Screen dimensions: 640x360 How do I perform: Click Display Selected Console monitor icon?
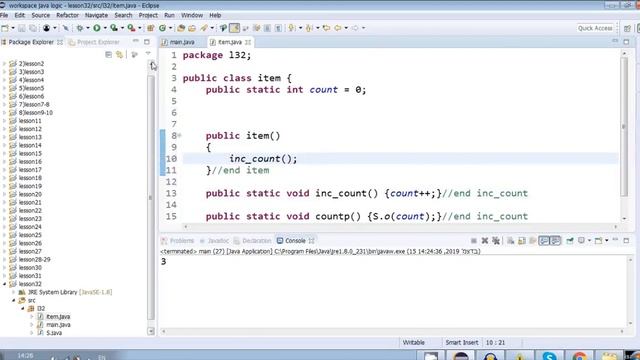(x=581, y=241)
